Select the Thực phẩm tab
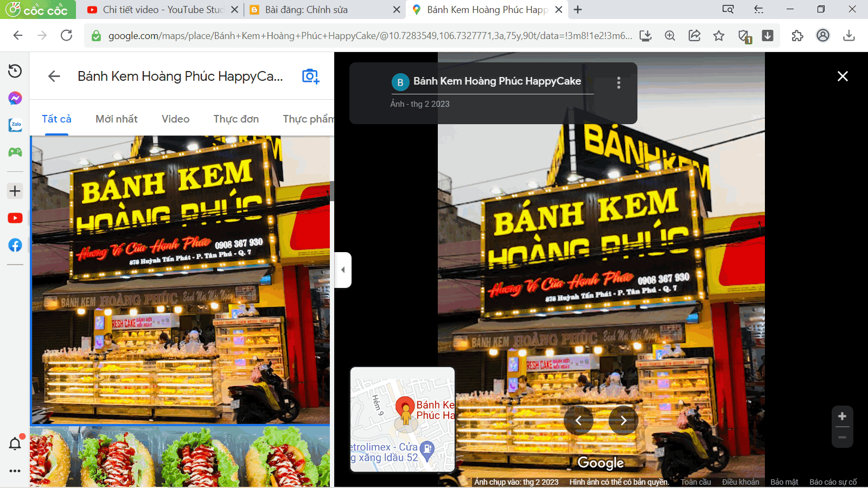The image size is (868, 488). [x=308, y=119]
